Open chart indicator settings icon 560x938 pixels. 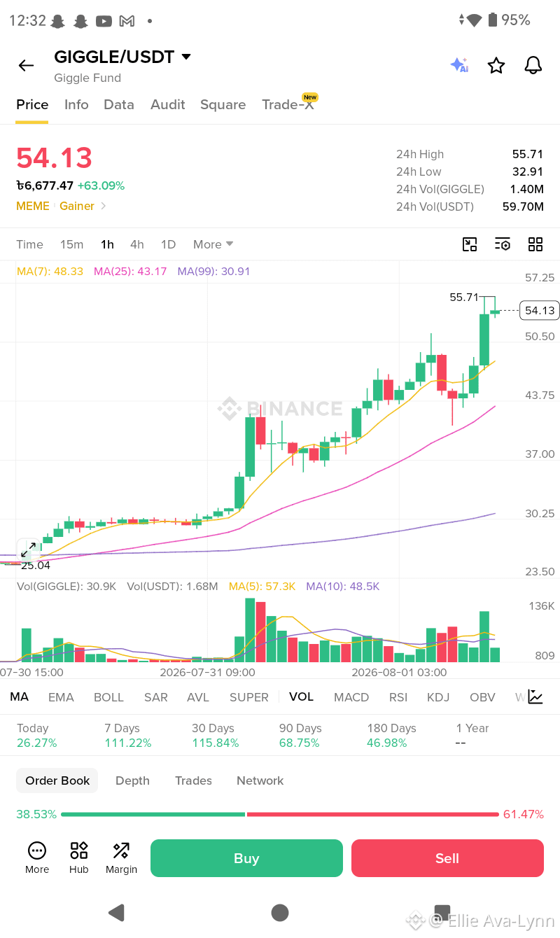[x=503, y=244]
